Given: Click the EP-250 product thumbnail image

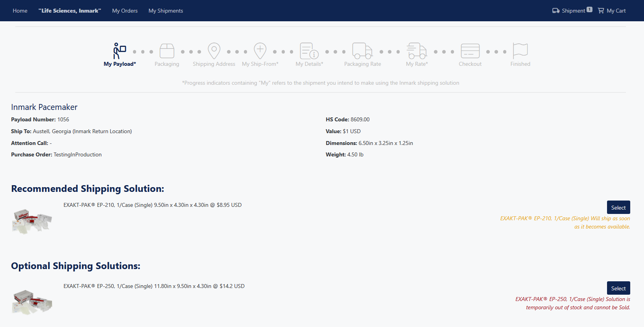Looking at the screenshot, I should (32, 302).
